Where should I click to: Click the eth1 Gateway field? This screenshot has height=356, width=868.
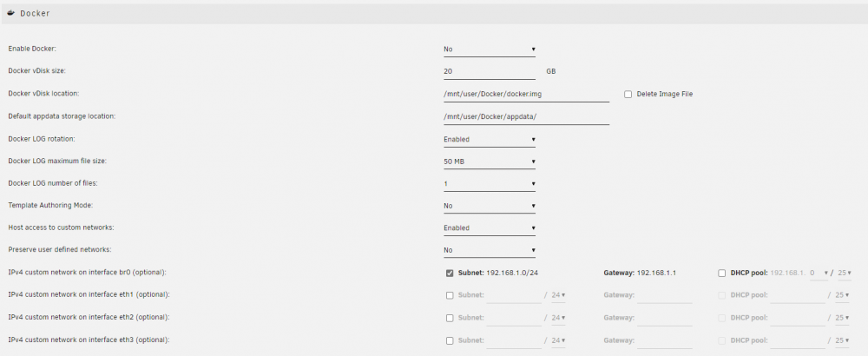pos(664,295)
